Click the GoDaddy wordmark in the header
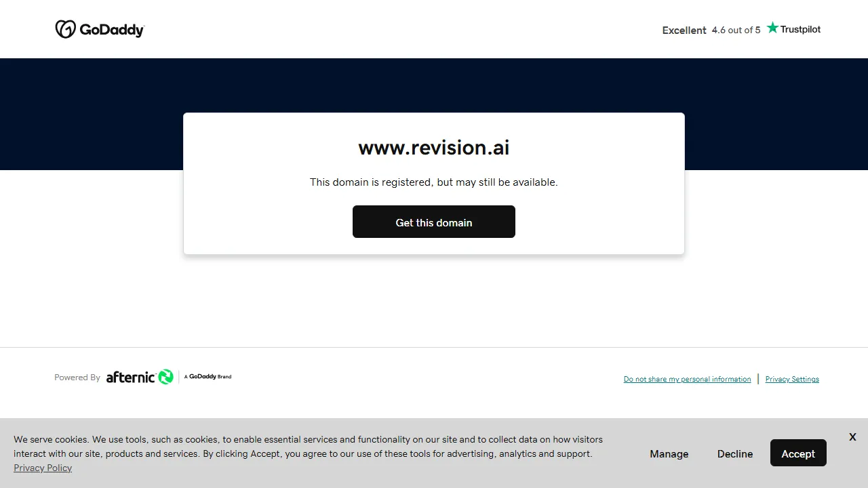 click(x=111, y=29)
